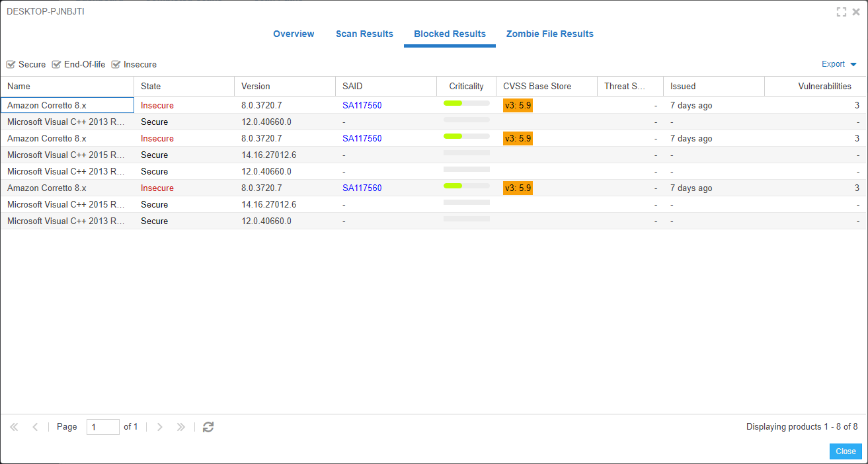This screenshot has height=464, width=868.
Task: Go to the next page arrow
Action: coord(159,427)
